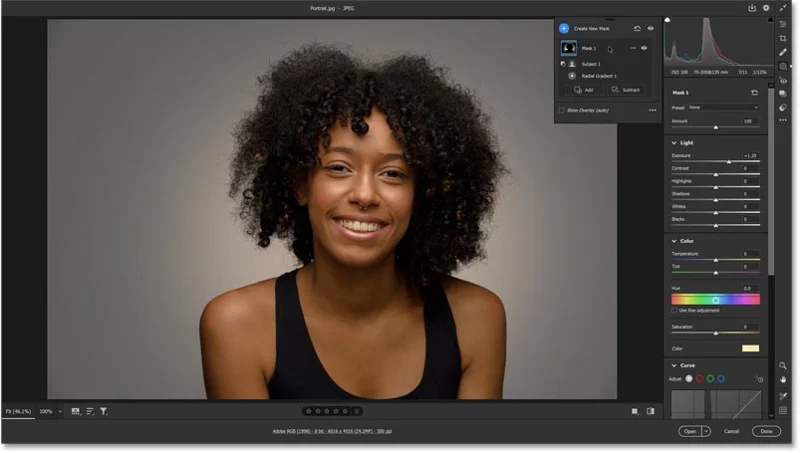Open the Snapshots tool icon
The image size is (800, 453).
(x=783, y=94)
